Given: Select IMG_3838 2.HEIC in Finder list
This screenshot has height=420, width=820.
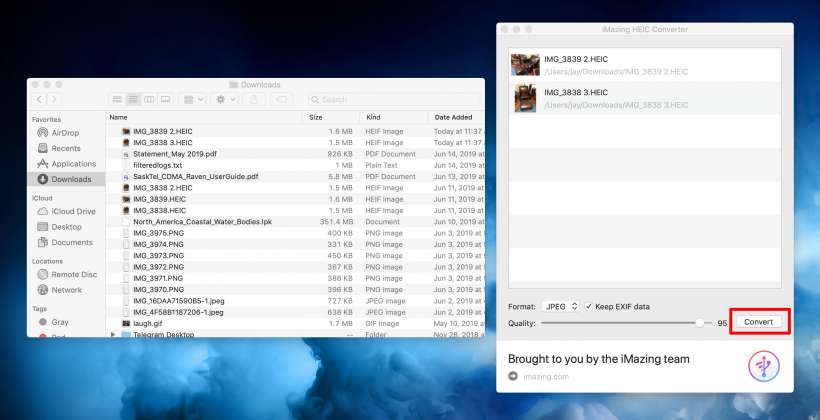Looking at the screenshot, I should (295, 188).
